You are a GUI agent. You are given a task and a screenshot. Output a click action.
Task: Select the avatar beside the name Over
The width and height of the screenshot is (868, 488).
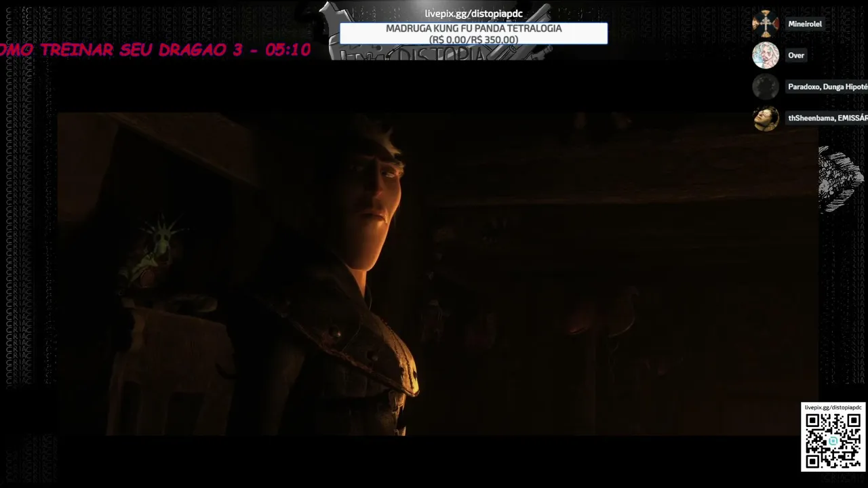click(766, 56)
